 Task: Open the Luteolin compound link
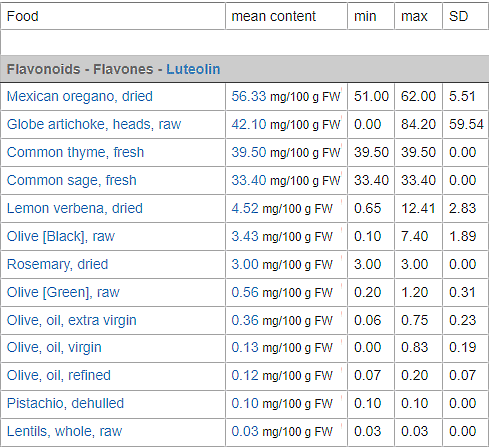click(193, 69)
